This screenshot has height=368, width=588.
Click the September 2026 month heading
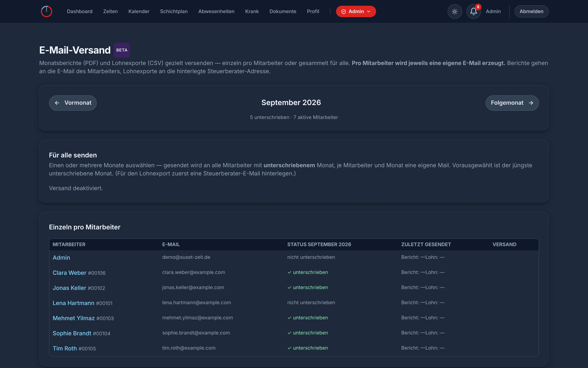tap(291, 102)
